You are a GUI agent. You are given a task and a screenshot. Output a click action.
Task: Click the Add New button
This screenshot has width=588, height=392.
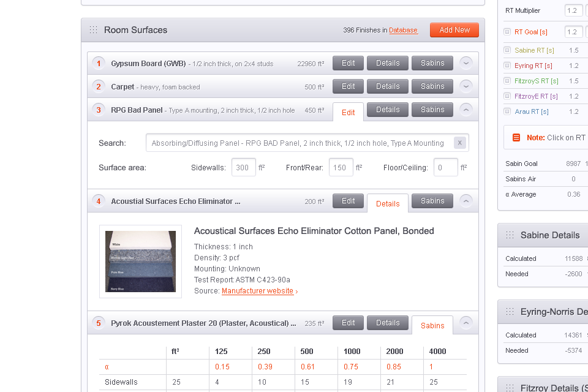454,30
